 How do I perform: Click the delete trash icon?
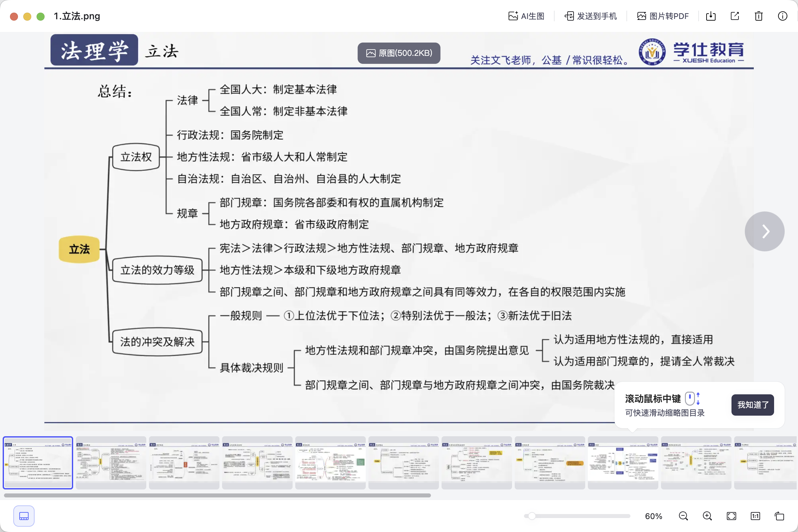(759, 16)
